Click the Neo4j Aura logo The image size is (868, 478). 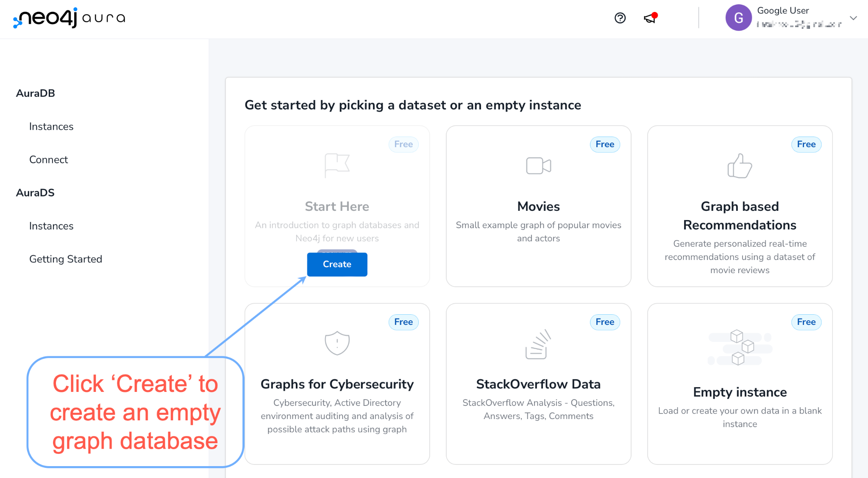(x=69, y=18)
